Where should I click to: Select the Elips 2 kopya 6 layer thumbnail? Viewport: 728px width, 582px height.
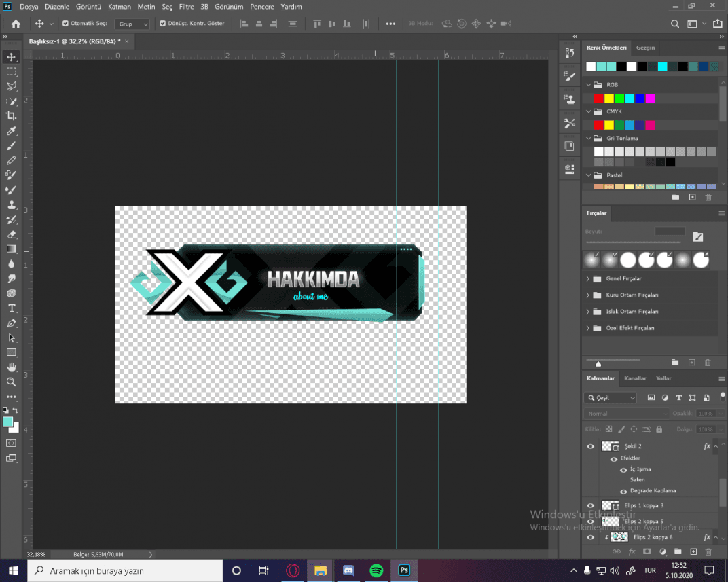click(x=619, y=537)
